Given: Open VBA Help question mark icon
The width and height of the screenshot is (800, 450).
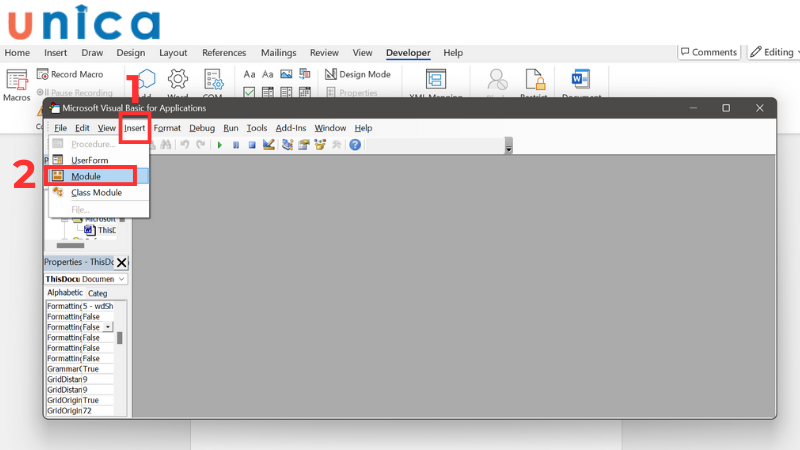Looking at the screenshot, I should tap(355, 145).
